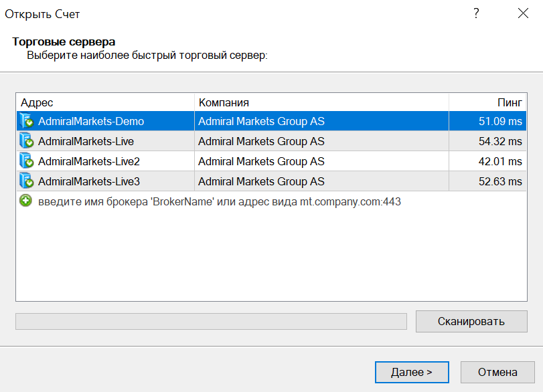Close the Открыть Счет dialog
543x392 pixels.
click(x=523, y=13)
